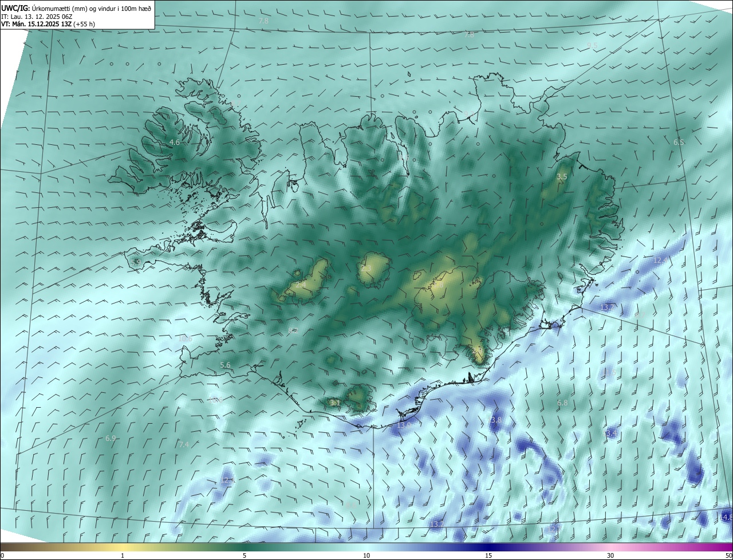Click the 11.5 value over the southeast sea

608,372
